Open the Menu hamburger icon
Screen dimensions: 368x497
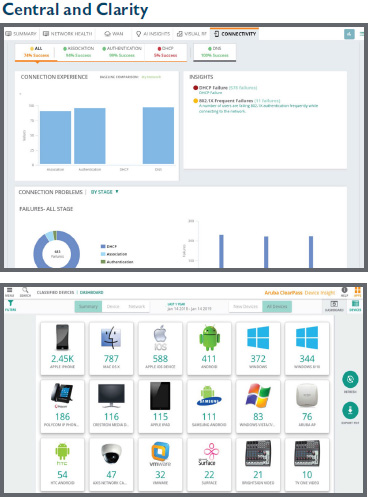10,290
